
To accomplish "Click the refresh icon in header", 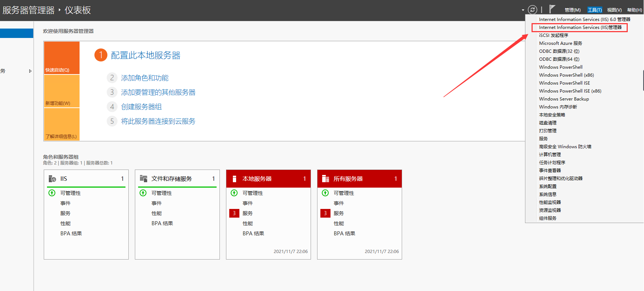I will [532, 10].
